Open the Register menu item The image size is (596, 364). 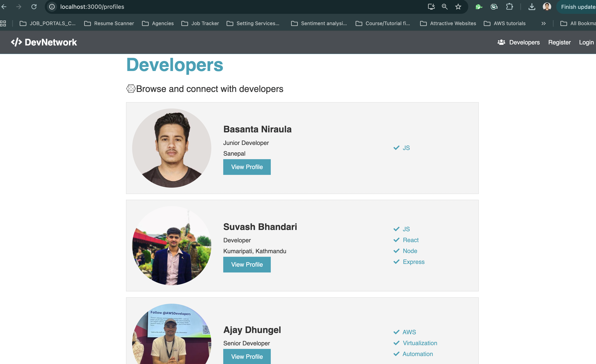point(559,42)
